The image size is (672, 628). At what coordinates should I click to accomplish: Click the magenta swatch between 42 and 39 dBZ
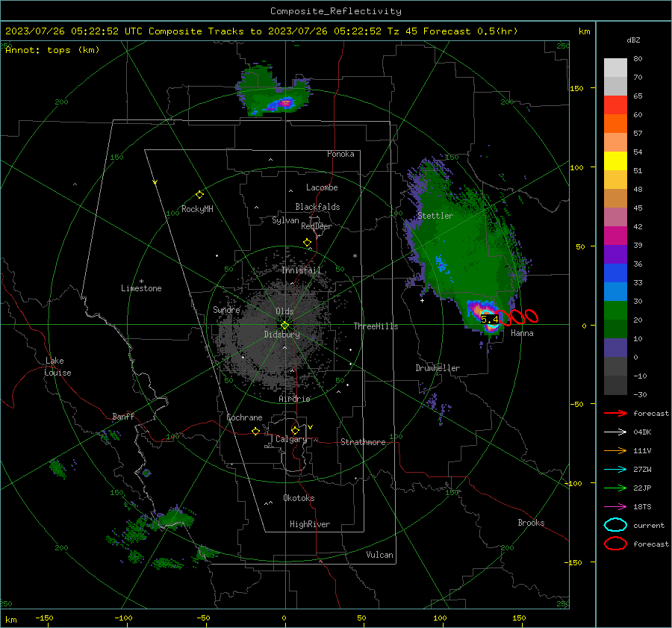pyautogui.click(x=615, y=236)
